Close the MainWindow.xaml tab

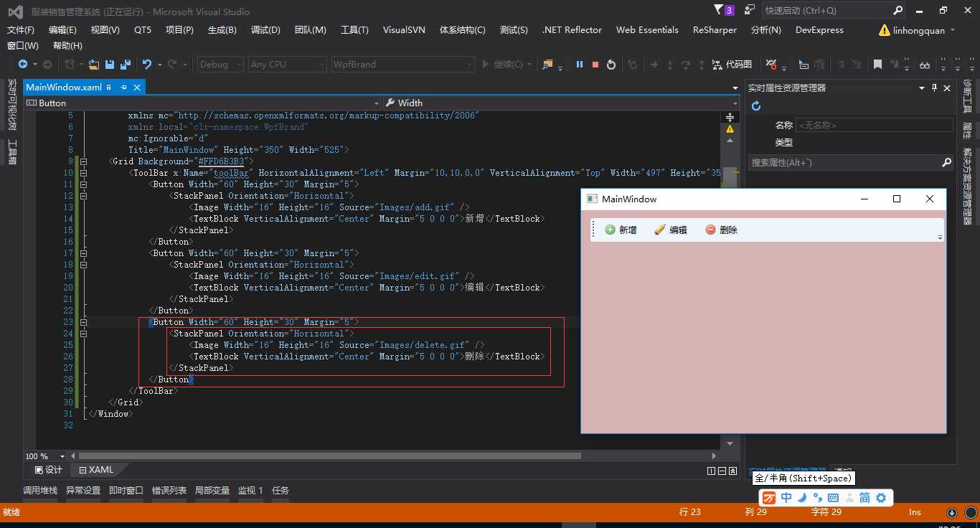click(137, 87)
